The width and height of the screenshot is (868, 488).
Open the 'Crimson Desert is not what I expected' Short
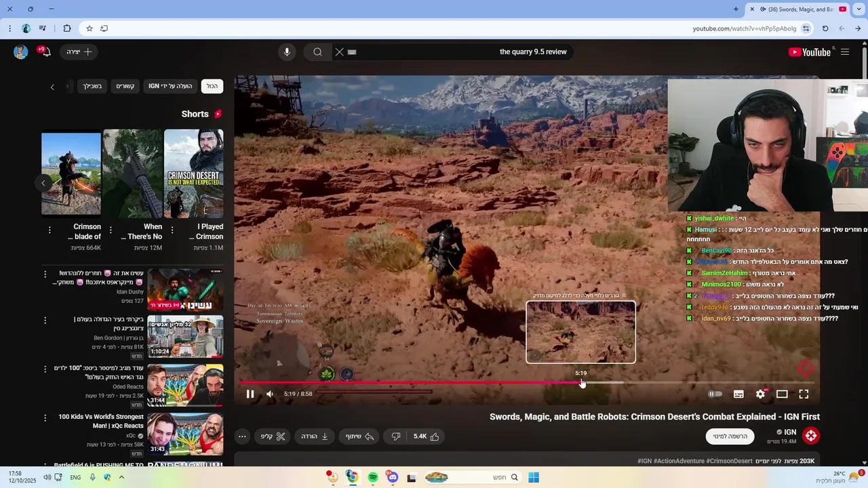click(193, 172)
